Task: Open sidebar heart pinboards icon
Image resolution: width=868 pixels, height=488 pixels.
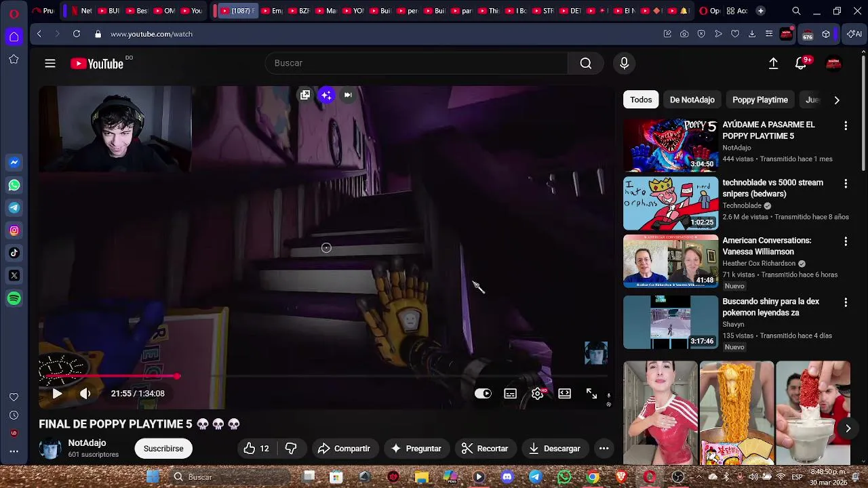Action: point(14,397)
